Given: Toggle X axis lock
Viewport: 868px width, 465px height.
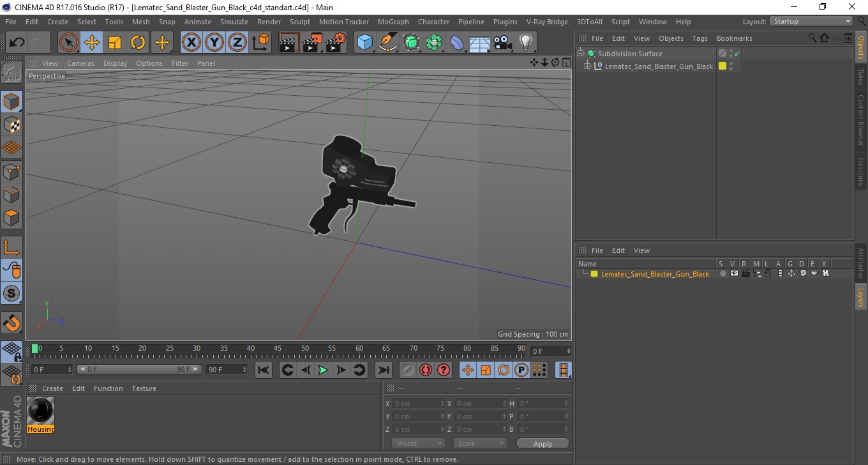Looking at the screenshot, I should tap(191, 43).
